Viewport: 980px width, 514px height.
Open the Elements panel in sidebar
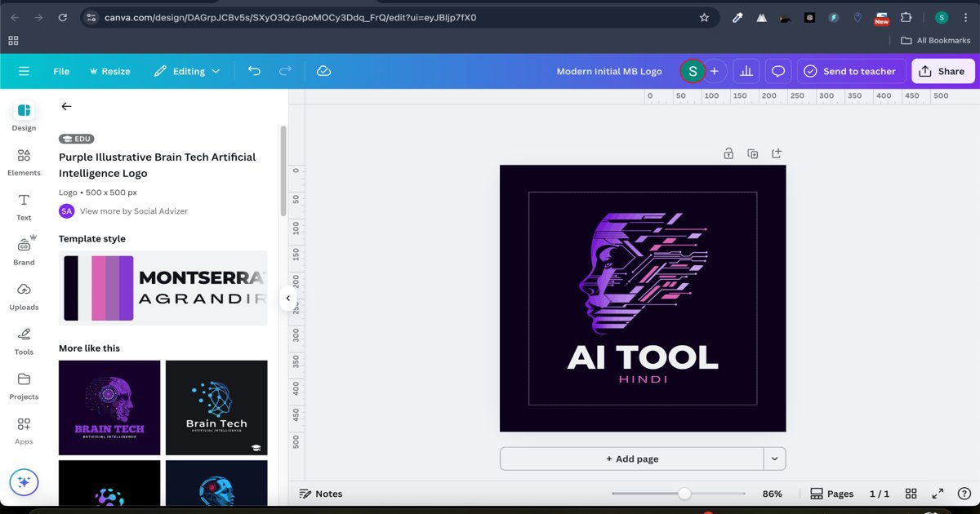(x=24, y=162)
